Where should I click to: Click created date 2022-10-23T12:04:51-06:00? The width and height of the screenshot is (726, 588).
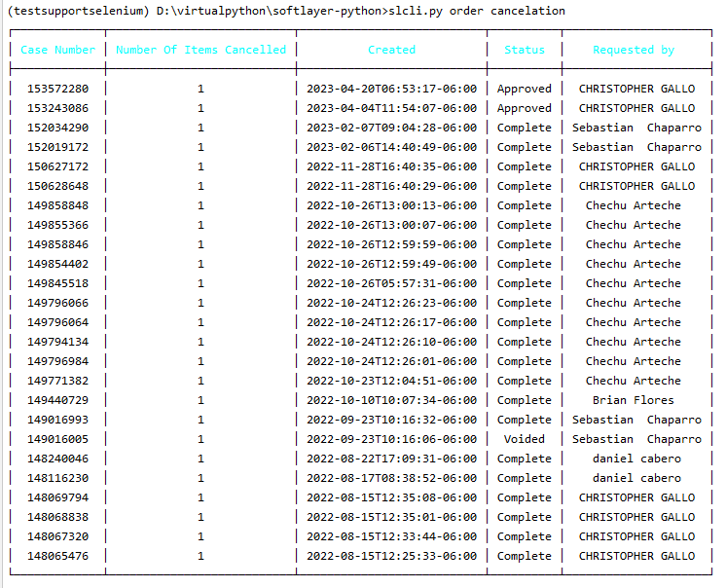click(x=391, y=380)
